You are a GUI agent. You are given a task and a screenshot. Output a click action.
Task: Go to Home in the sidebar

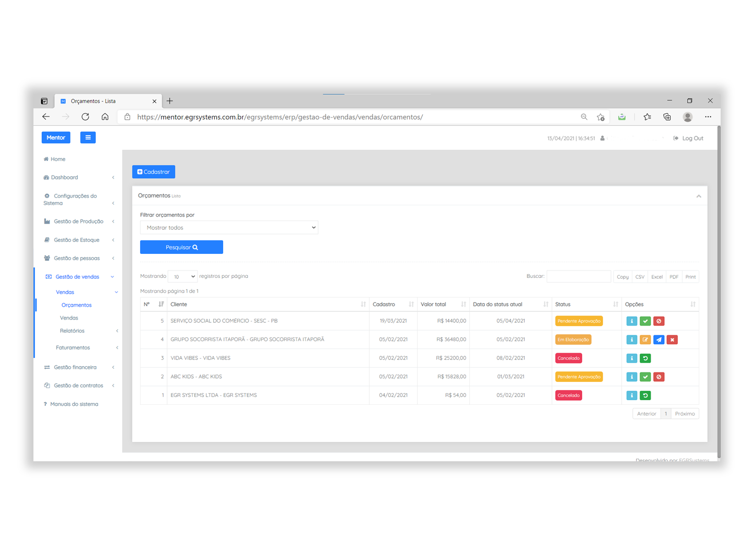point(54,159)
